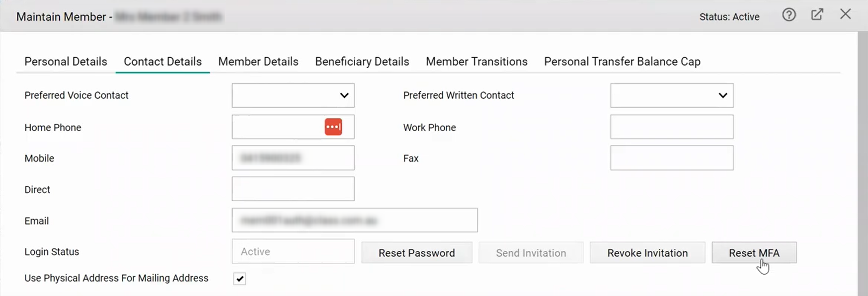Open the Beneficiary Details tab
This screenshot has height=296, width=868.
[x=362, y=62]
